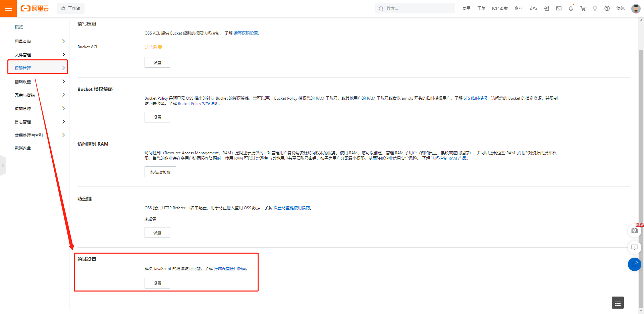Expand 用量查询 sidebar chevron

click(63, 41)
